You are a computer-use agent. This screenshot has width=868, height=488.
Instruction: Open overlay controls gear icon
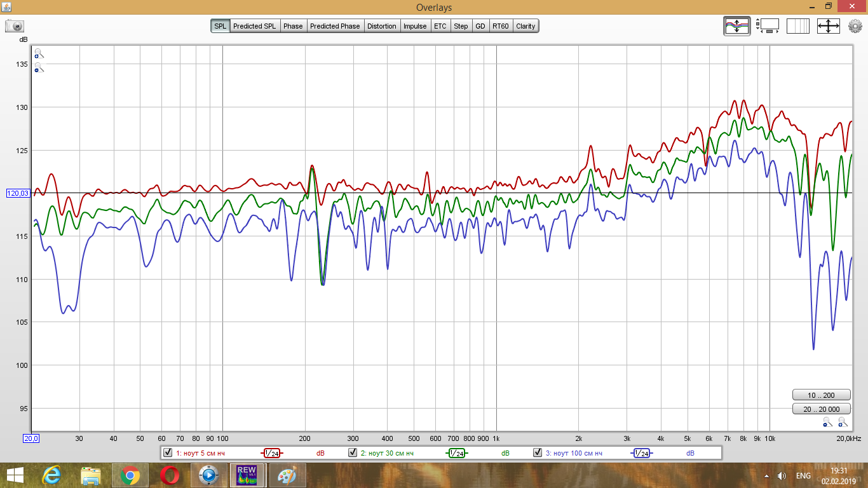point(855,26)
